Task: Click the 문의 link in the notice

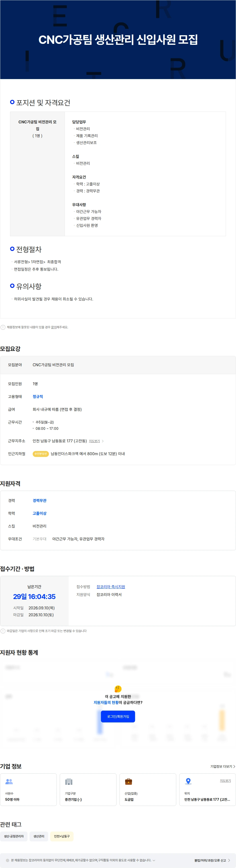Action: coord(54,327)
